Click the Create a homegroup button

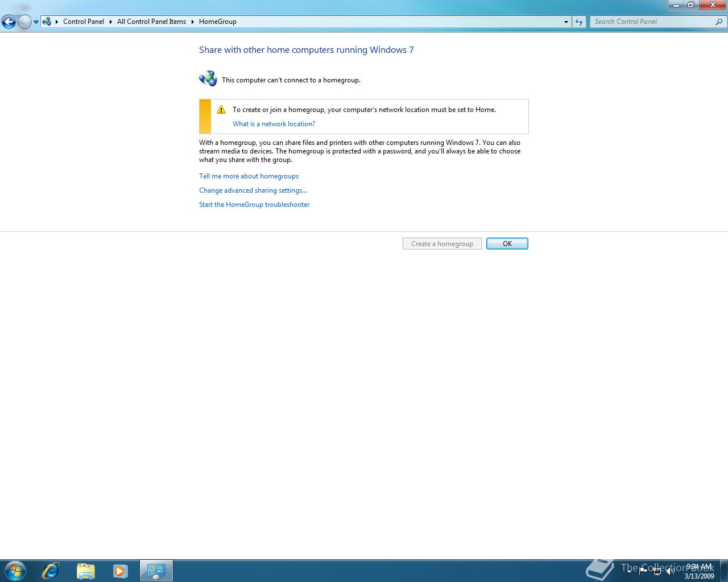[x=442, y=243]
